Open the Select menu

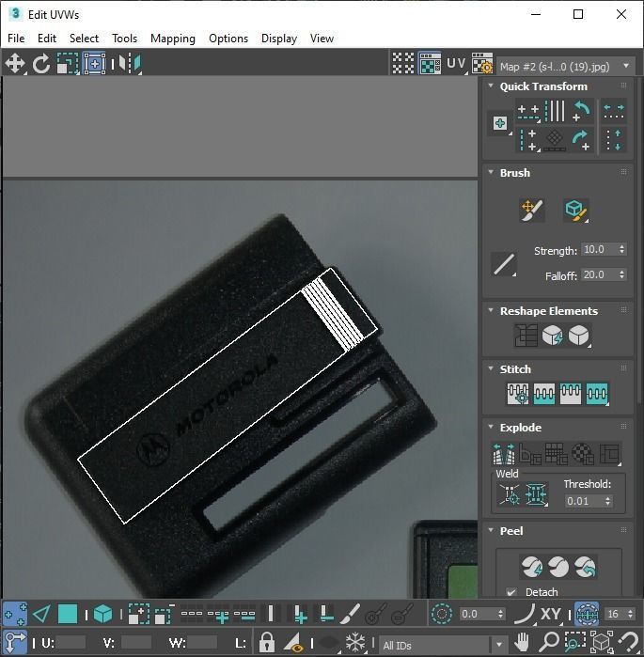tap(84, 39)
